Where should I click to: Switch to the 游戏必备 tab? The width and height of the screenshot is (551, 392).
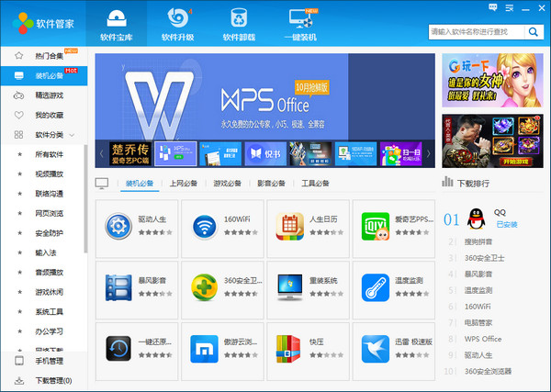point(228,184)
